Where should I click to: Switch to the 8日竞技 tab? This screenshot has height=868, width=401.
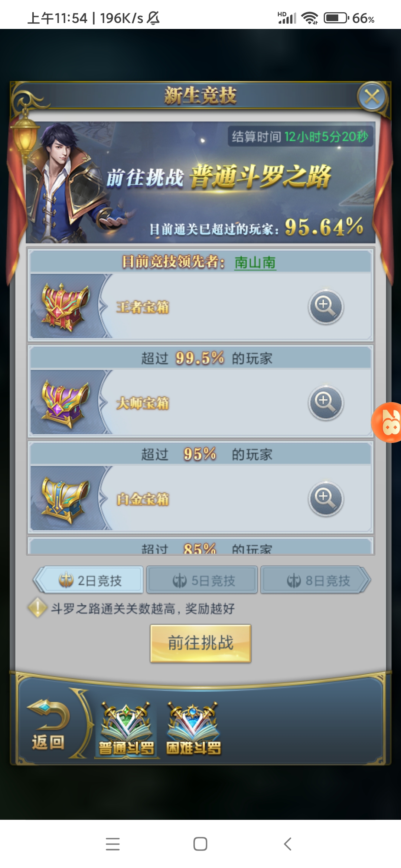316,580
